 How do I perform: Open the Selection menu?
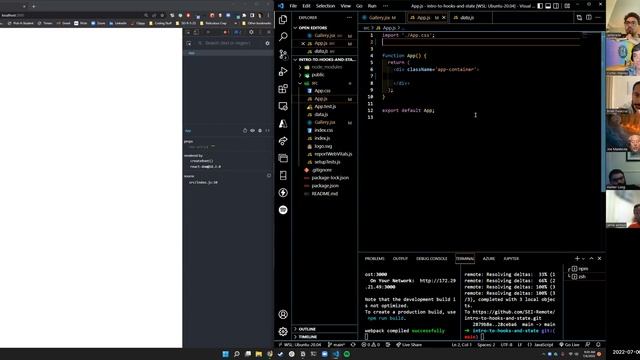point(325,6)
